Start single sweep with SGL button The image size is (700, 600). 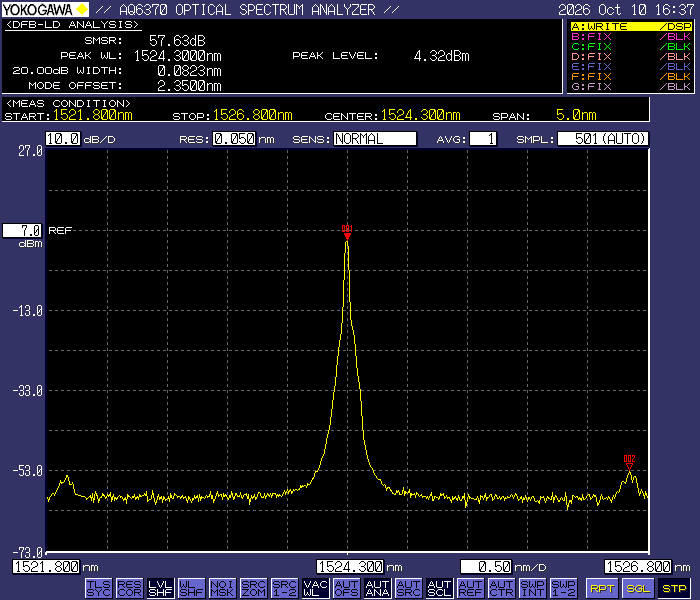[x=638, y=588]
